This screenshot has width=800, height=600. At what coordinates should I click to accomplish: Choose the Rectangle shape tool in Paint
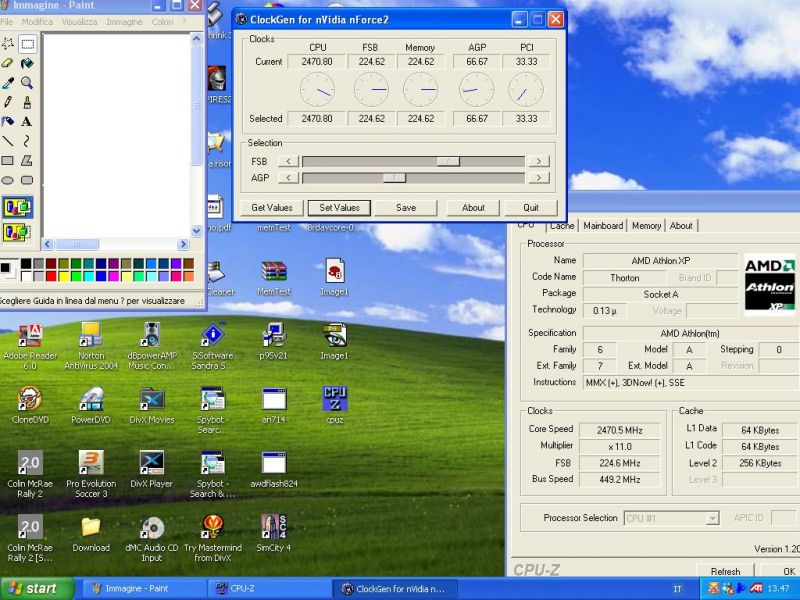click(8, 161)
